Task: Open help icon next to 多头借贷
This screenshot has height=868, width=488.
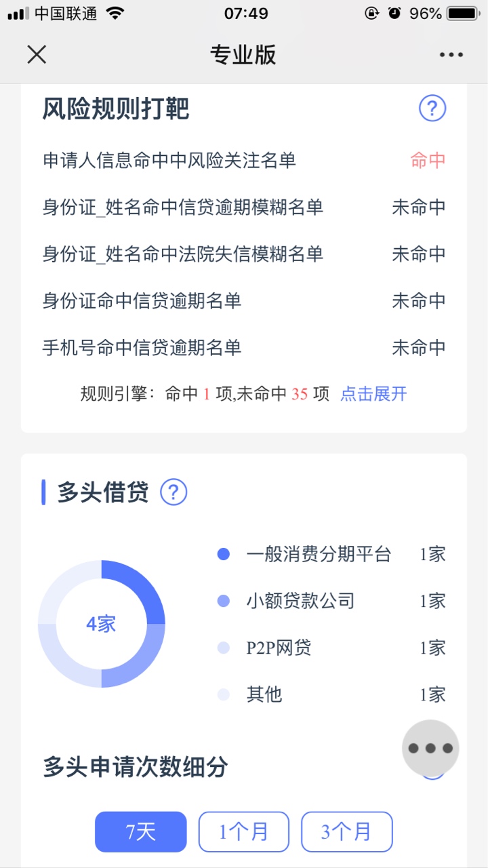Action: (x=174, y=492)
